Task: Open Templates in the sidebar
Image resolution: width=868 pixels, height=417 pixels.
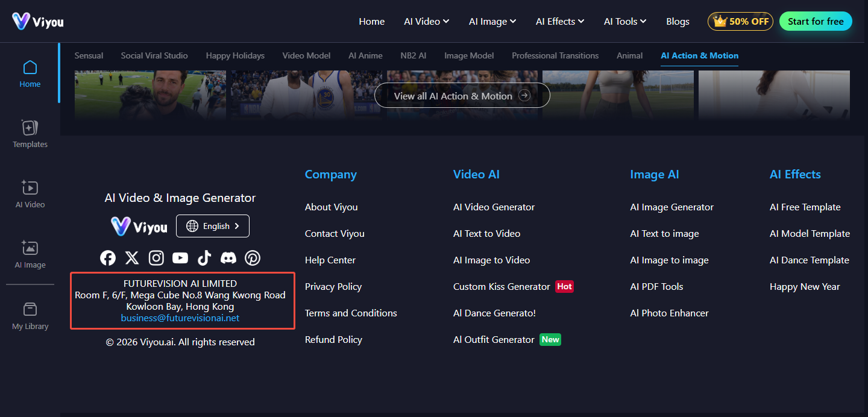Action: pyautogui.click(x=30, y=134)
